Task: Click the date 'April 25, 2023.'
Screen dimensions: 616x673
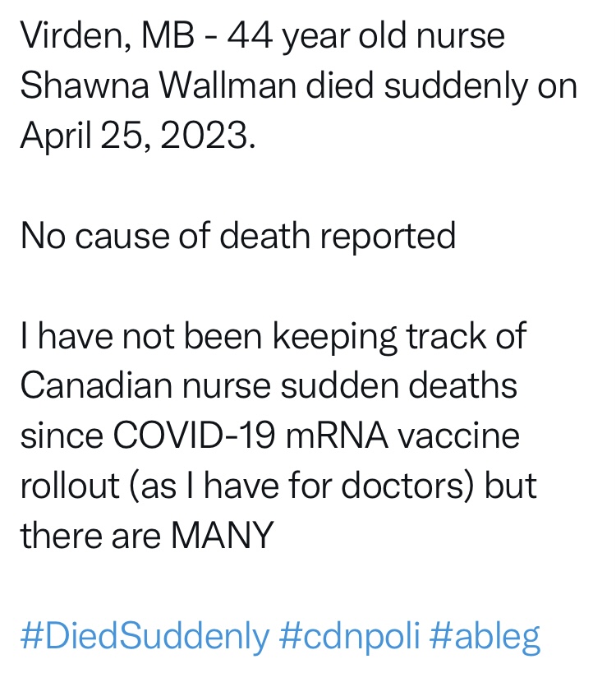Action: click(137, 136)
